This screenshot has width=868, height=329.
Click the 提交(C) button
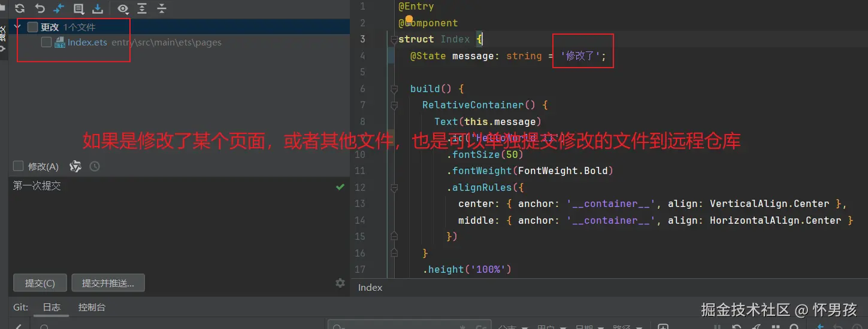(40, 283)
